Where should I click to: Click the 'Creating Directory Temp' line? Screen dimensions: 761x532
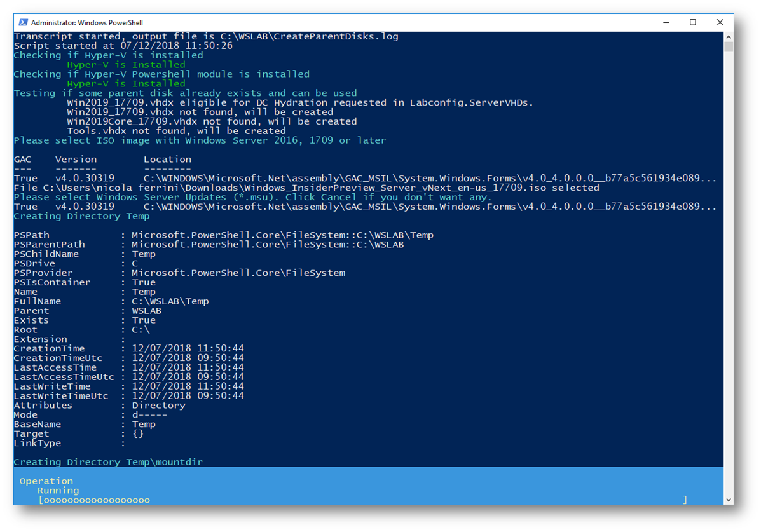81,216
